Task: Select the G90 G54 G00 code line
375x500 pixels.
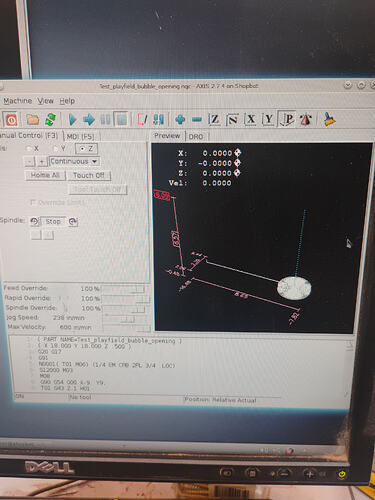Action: [x=73, y=382]
